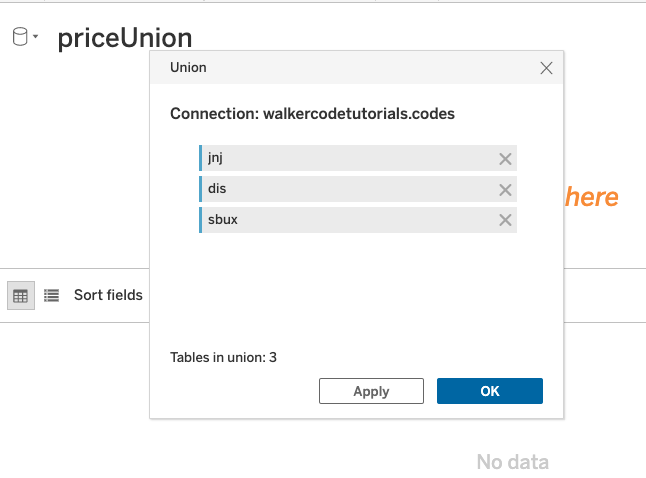This screenshot has height=478, width=646.
Task: Click the Union dialog title bar
Action: 357,68
